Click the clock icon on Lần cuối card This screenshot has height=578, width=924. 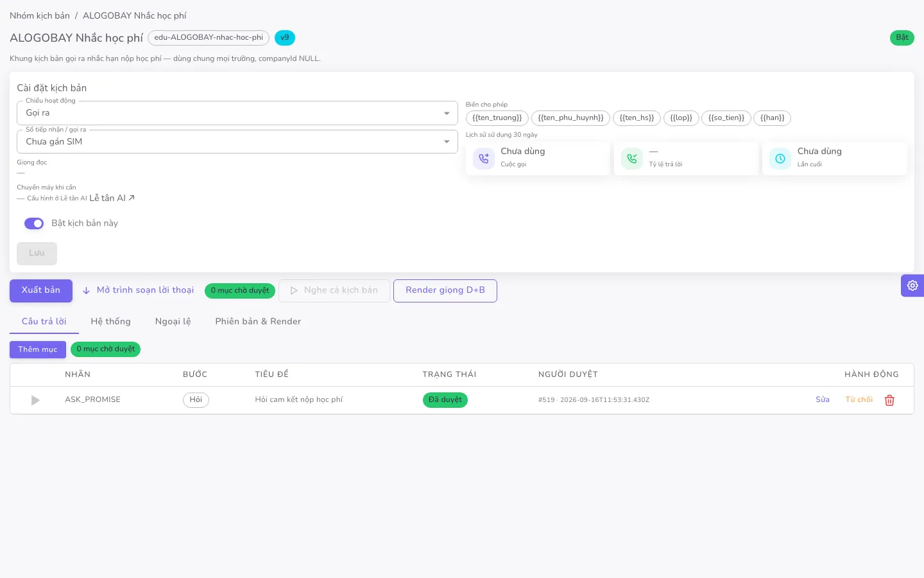coord(780,158)
